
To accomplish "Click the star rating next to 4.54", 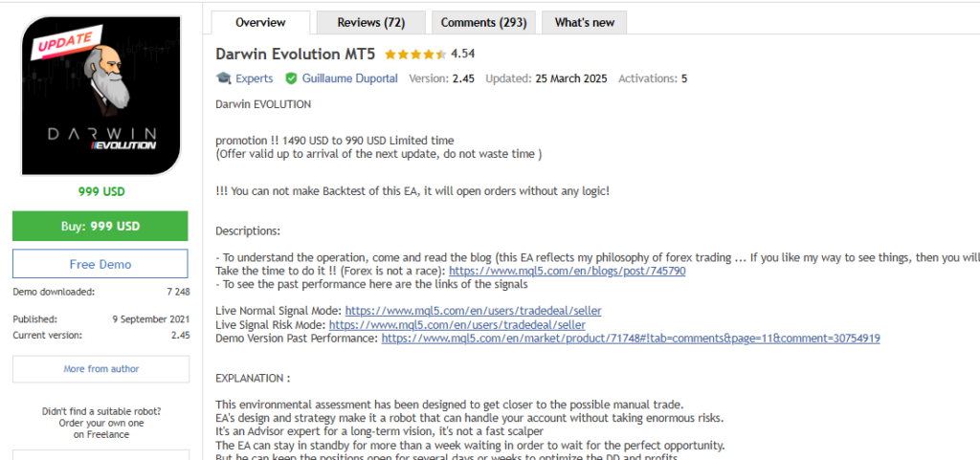I will (x=415, y=55).
